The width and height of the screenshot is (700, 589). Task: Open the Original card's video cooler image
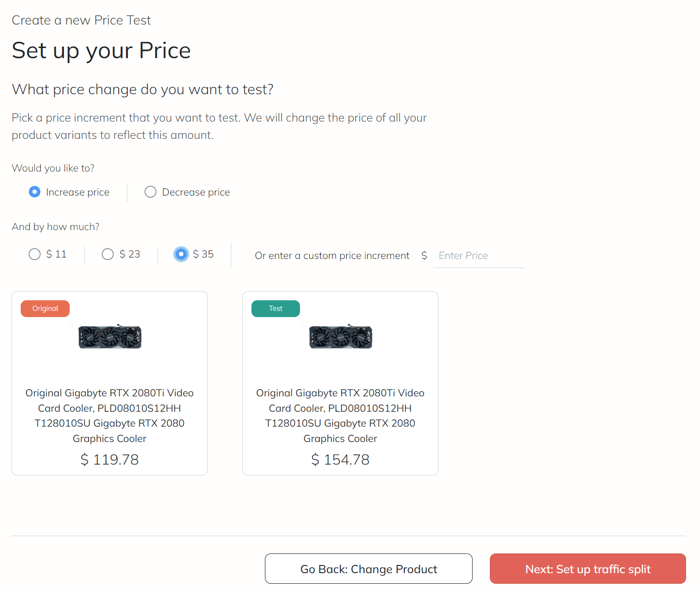click(110, 336)
